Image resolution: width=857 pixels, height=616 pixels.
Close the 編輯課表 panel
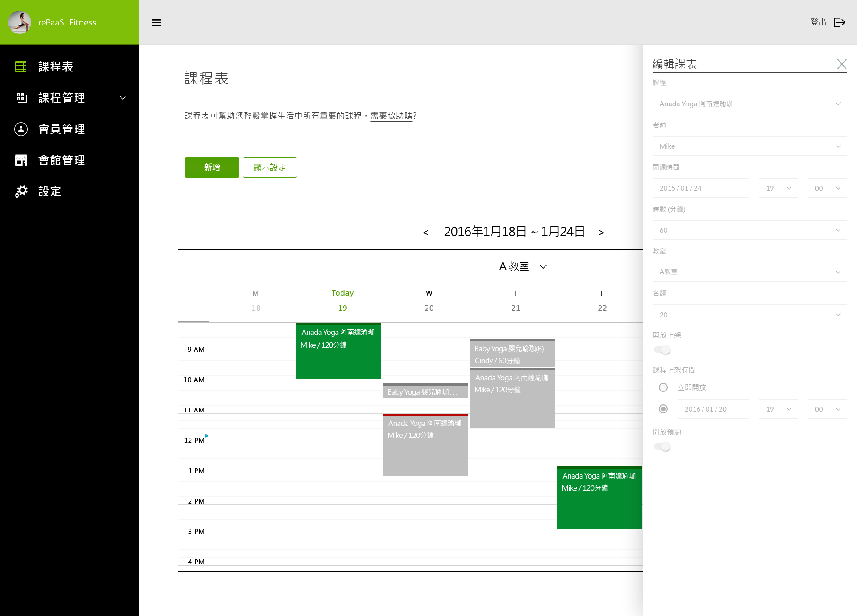841,64
